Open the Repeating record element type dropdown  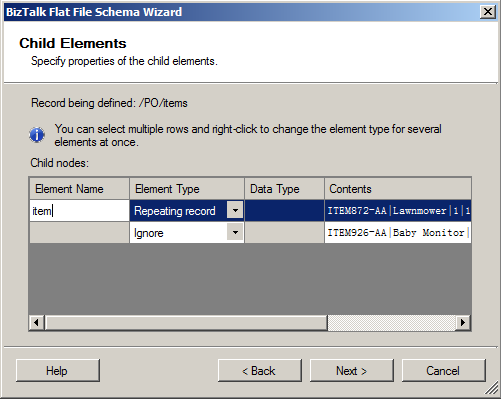pos(235,210)
